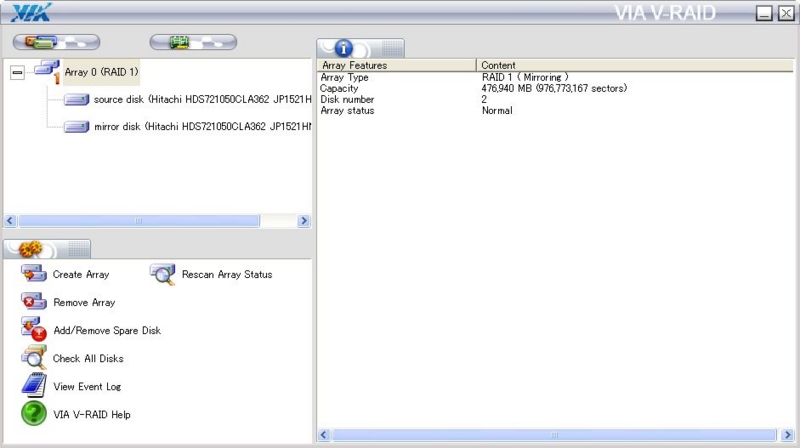Click the green help question mark icon

coord(34,413)
